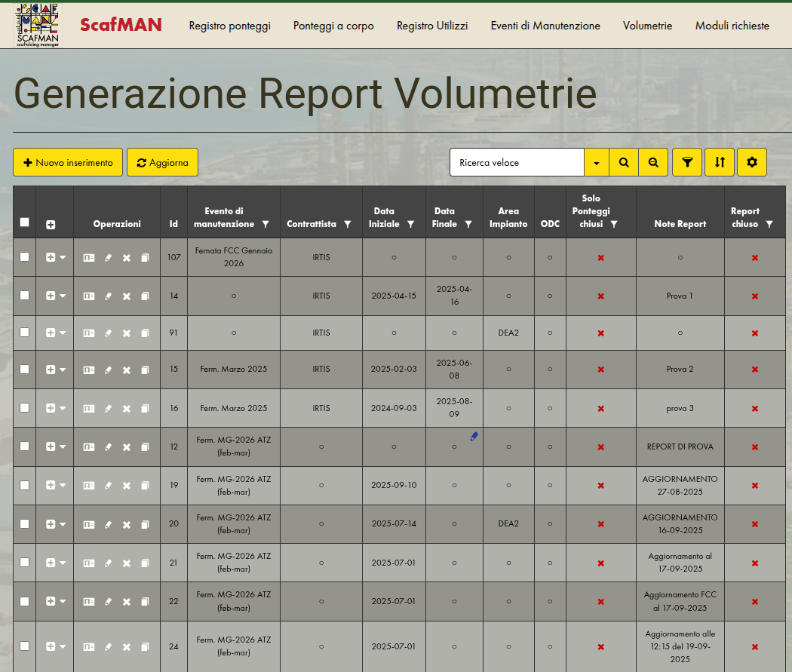
Task: Filter by Evento di manutenzione column funnel
Action: point(266,224)
